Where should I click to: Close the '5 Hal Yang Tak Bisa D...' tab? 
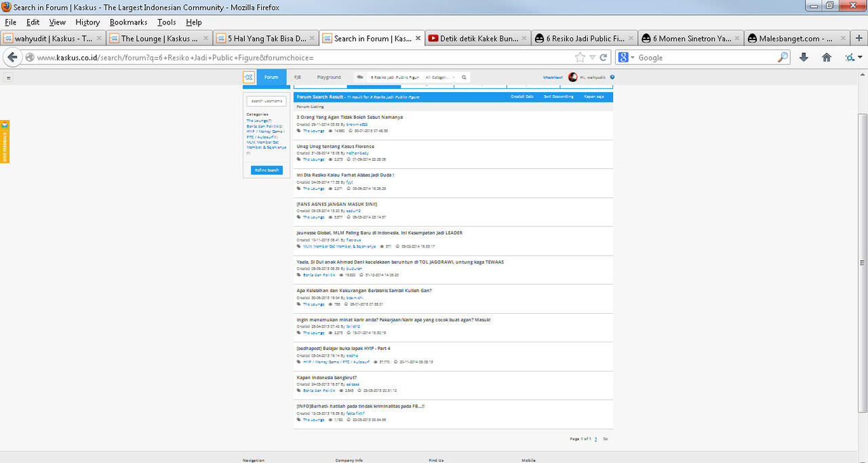click(x=311, y=39)
